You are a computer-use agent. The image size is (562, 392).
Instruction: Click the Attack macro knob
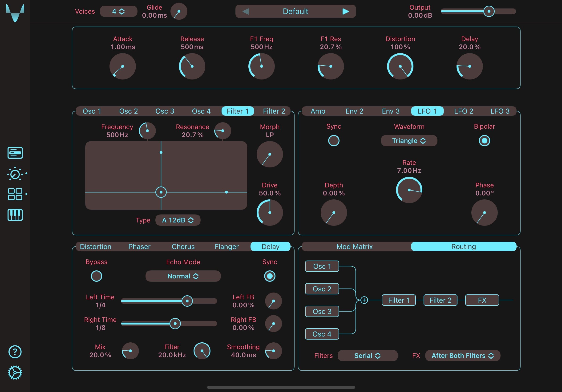[123, 66]
